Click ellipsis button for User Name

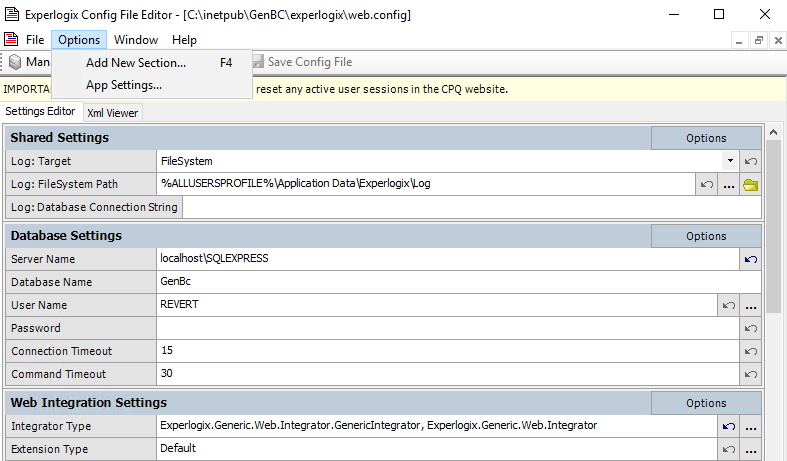[750, 305]
